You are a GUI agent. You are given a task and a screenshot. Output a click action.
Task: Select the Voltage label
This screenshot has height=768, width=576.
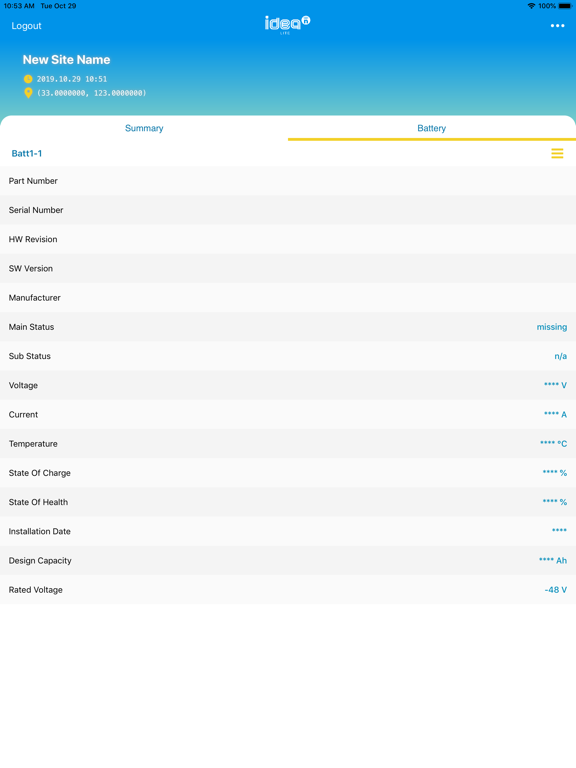(x=23, y=385)
